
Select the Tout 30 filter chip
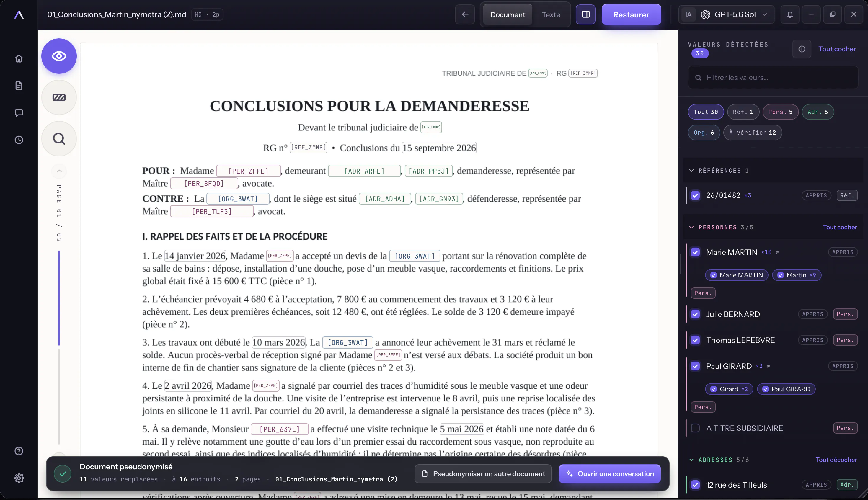pos(706,112)
